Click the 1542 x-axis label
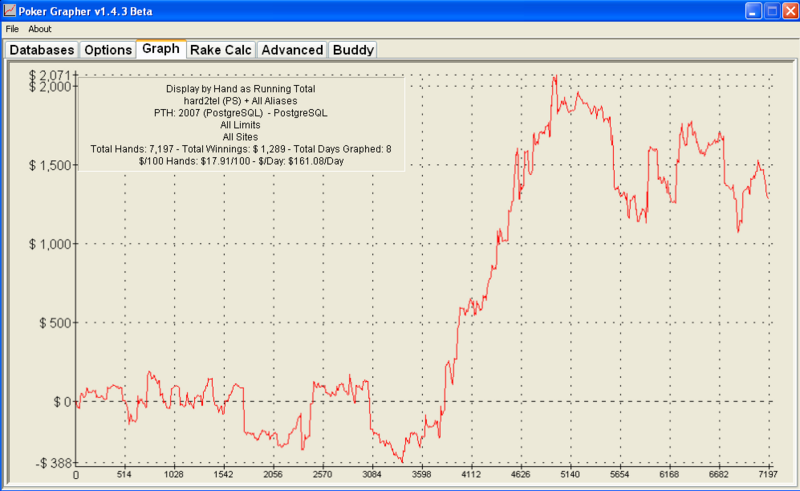Image resolution: width=800 pixels, height=491 pixels. coord(223,475)
